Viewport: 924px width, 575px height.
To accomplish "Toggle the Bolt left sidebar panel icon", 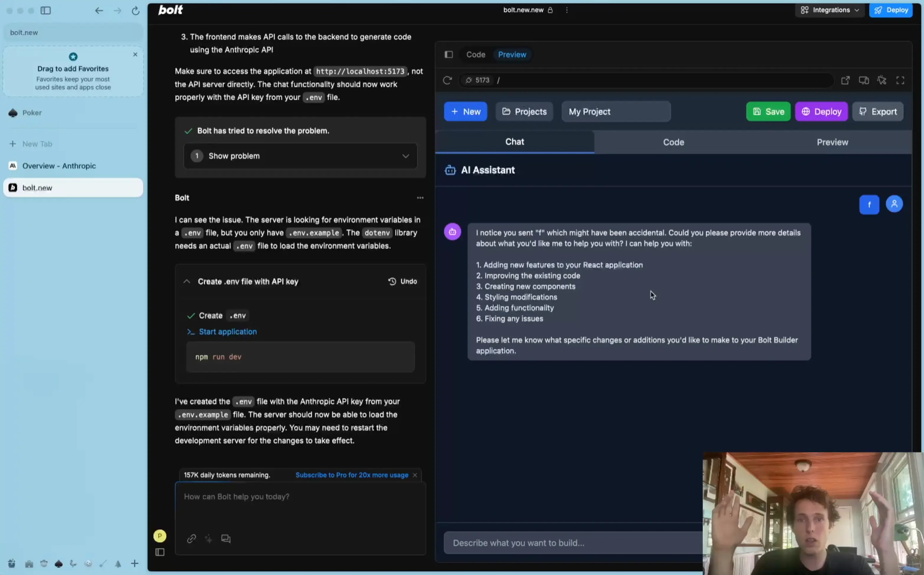I will point(160,552).
